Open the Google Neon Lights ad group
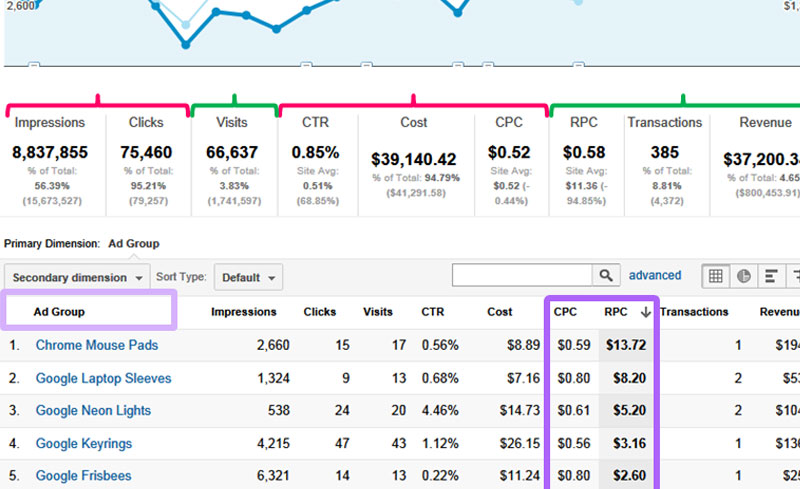The width and height of the screenshot is (800, 489). coord(93,410)
